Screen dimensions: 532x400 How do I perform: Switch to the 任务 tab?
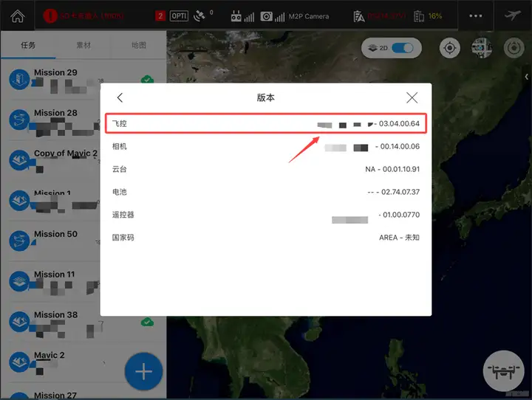click(28, 45)
